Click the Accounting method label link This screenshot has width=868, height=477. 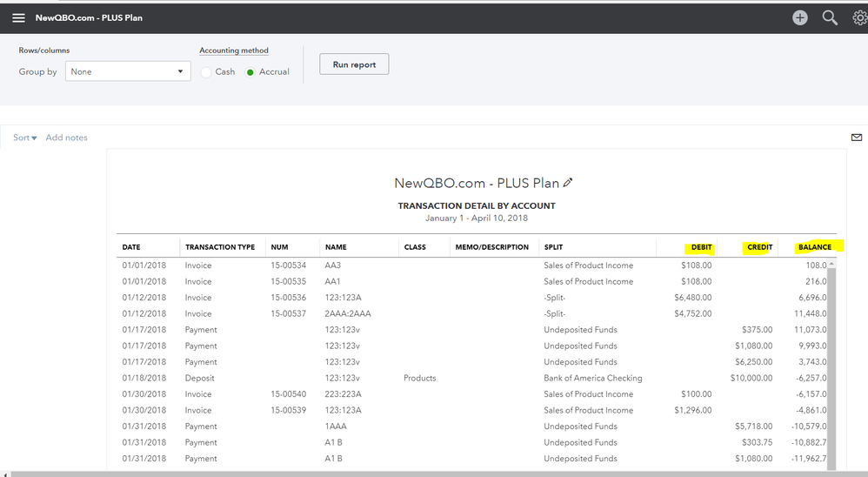pyautogui.click(x=234, y=50)
